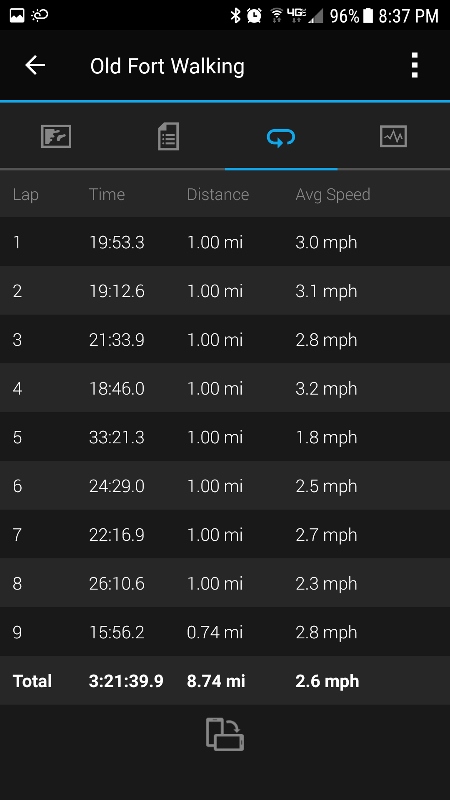The image size is (450, 800).
Task: Tap the Time column header
Action: pos(107,194)
